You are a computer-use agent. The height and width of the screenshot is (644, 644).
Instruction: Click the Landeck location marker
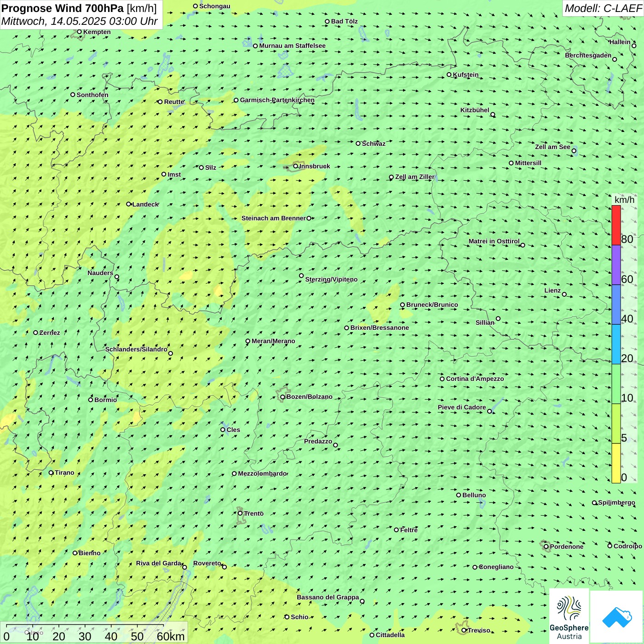click(x=128, y=204)
